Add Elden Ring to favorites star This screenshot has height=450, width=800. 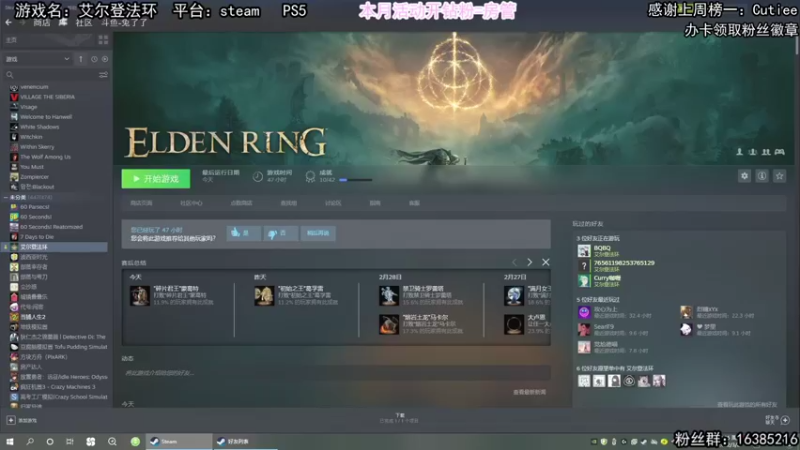779,176
